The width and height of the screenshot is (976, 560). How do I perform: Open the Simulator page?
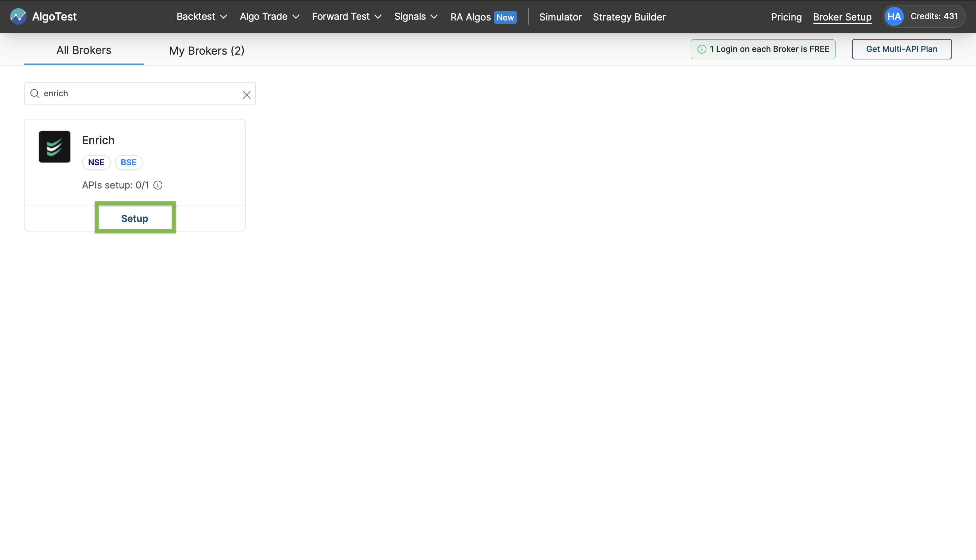[560, 17]
